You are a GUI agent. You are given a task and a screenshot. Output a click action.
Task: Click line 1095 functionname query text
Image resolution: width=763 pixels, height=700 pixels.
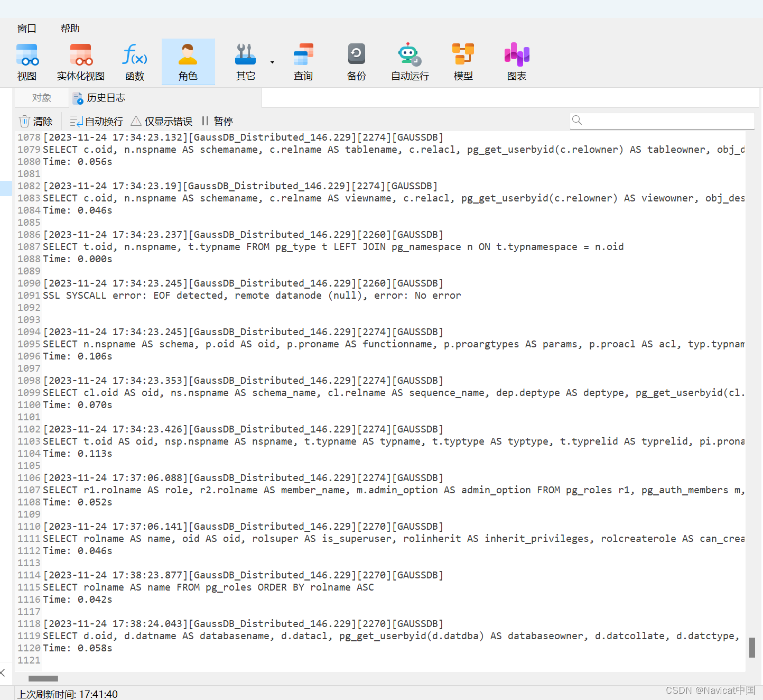click(x=394, y=344)
